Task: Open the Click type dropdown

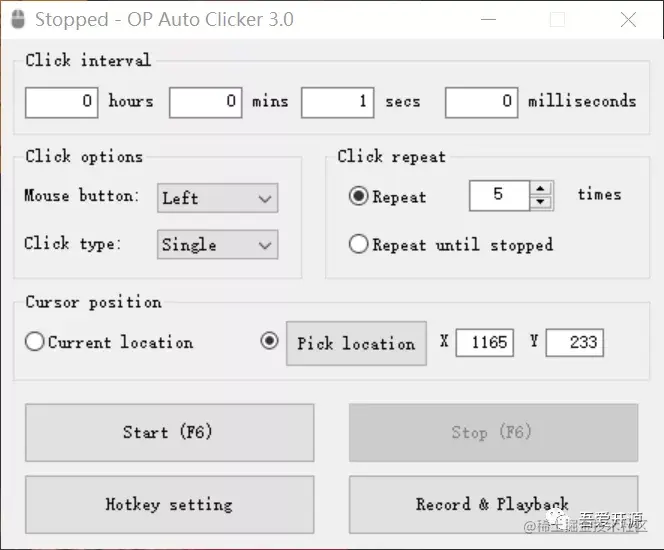Action: [218, 244]
